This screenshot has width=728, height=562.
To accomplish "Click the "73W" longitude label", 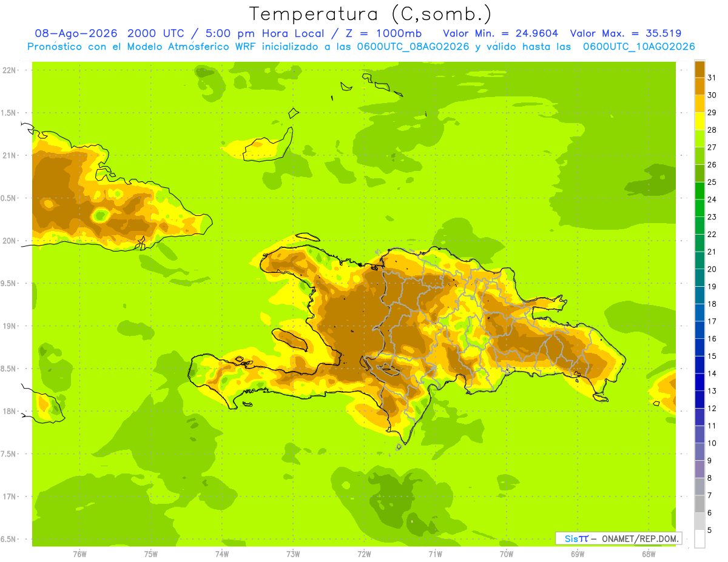I will (293, 554).
